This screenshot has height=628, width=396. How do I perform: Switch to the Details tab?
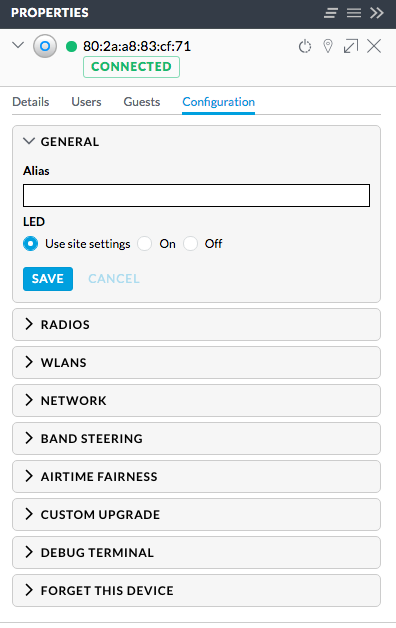tap(31, 102)
